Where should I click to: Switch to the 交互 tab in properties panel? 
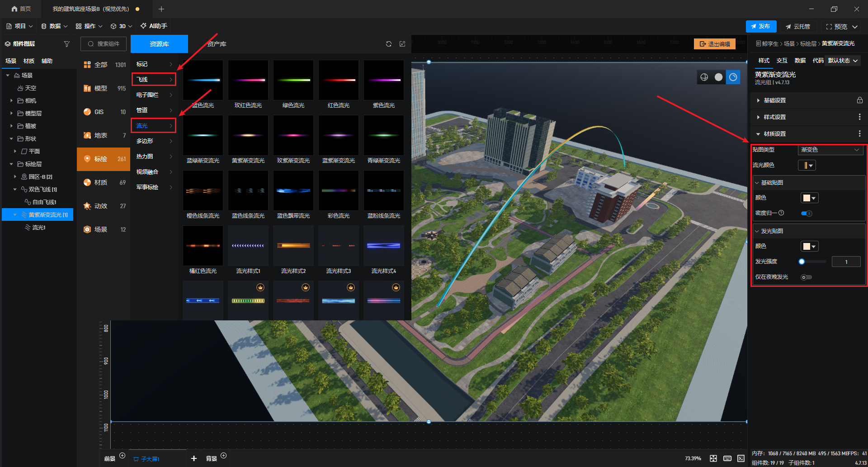click(782, 61)
